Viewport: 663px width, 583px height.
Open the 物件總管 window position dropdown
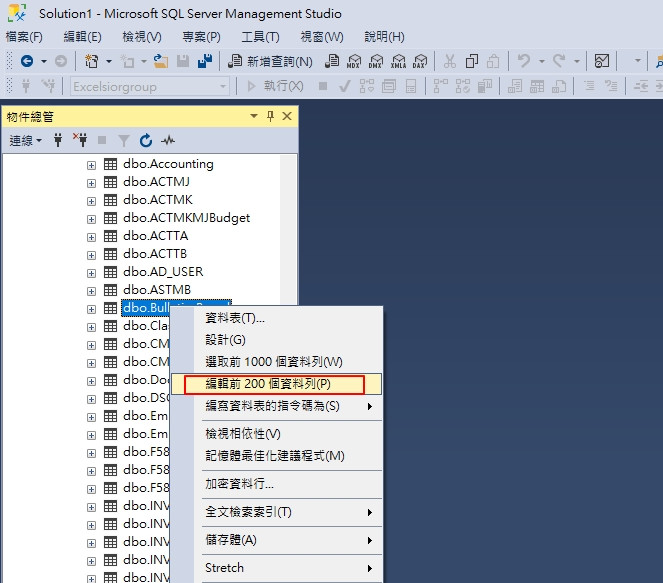coord(254,116)
